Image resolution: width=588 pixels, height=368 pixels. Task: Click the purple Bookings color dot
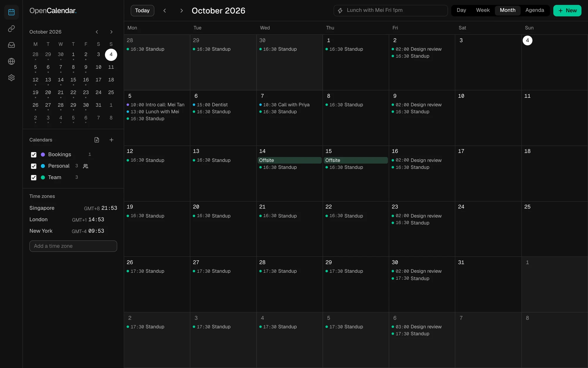point(43,155)
